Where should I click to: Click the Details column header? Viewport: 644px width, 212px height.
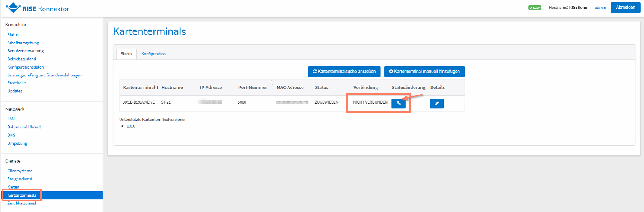[x=438, y=87]
